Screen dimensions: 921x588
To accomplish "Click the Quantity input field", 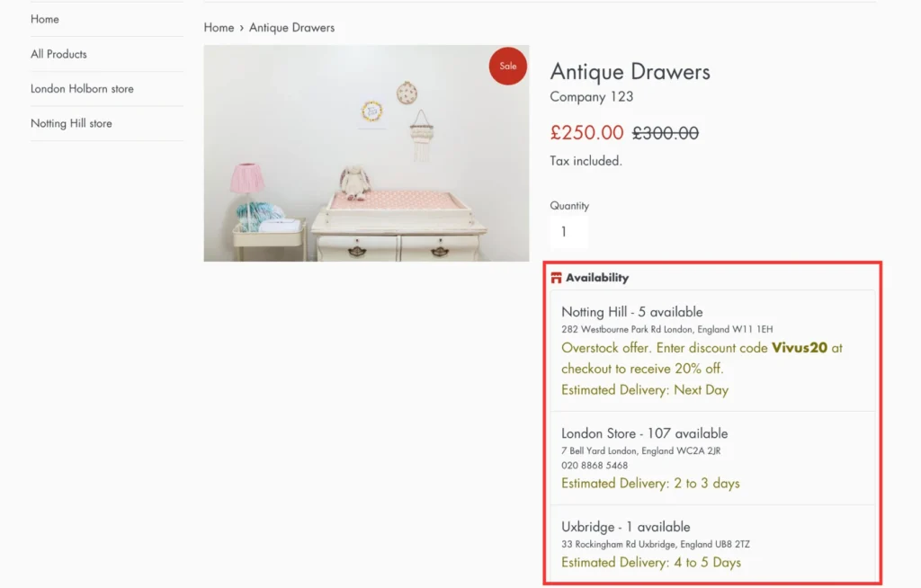I will pyautogui.click(x=568, y=232).
